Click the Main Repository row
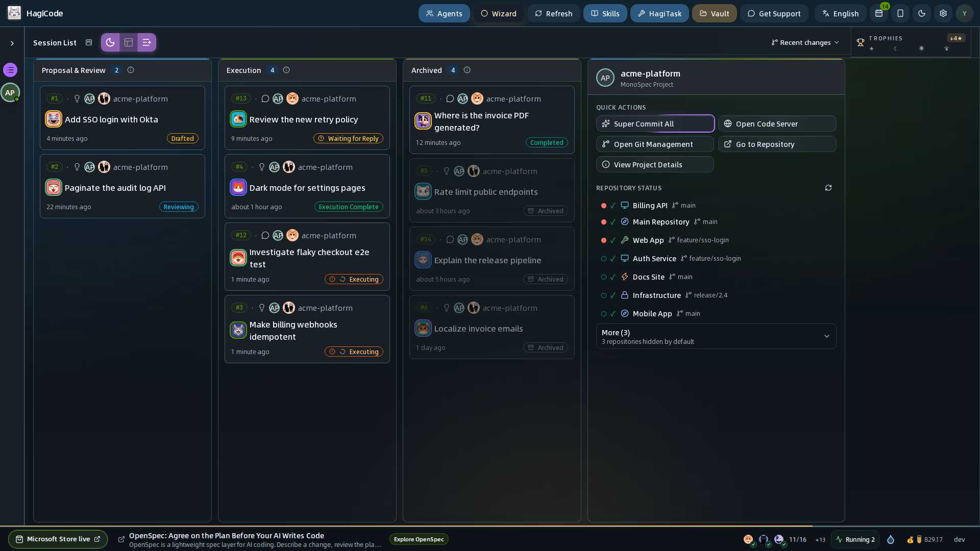Image resolution: width=980 pixels, height=551 pixels. (716, 221)
